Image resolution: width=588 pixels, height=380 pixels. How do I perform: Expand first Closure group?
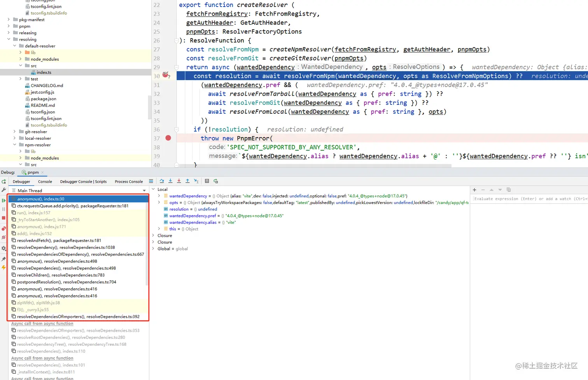pyautogui.click(x=153, y=236)
